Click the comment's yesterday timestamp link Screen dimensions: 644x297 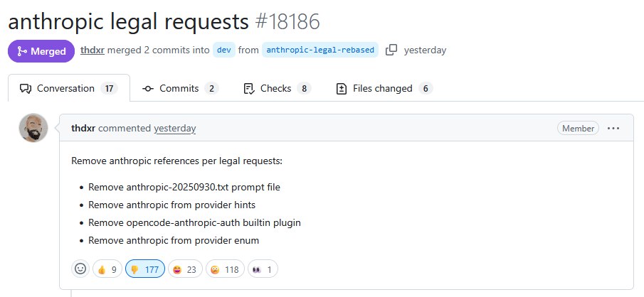174,129
